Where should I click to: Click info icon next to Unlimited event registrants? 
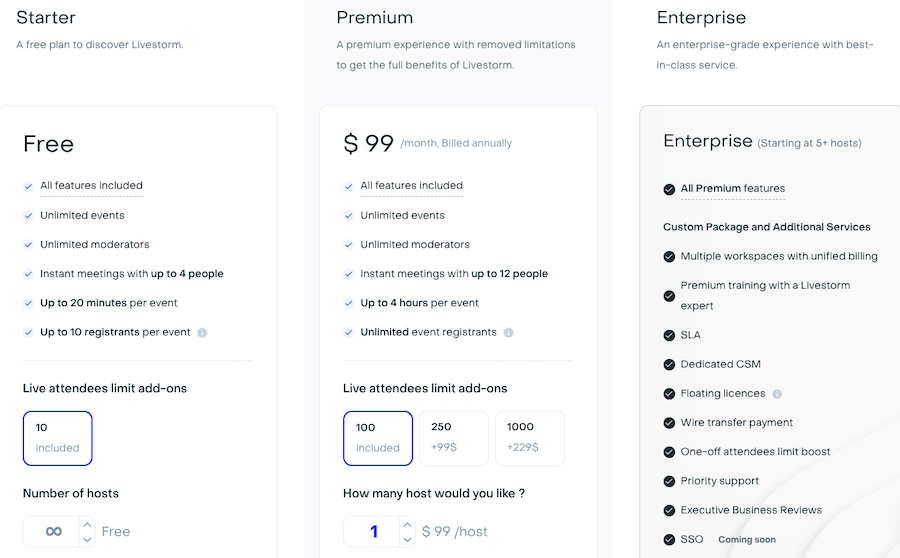click(x=508, y=333)
